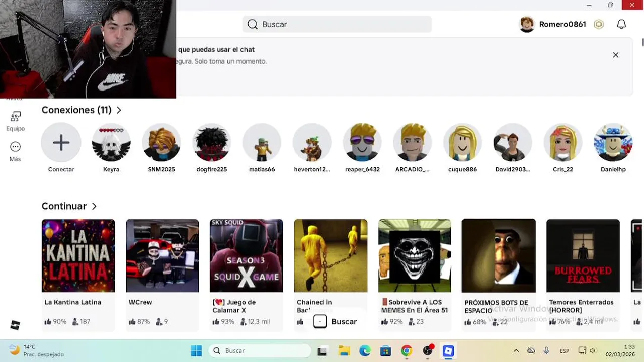
Task: Click the 87% rating under WCrew
Action: click(139, 322)
